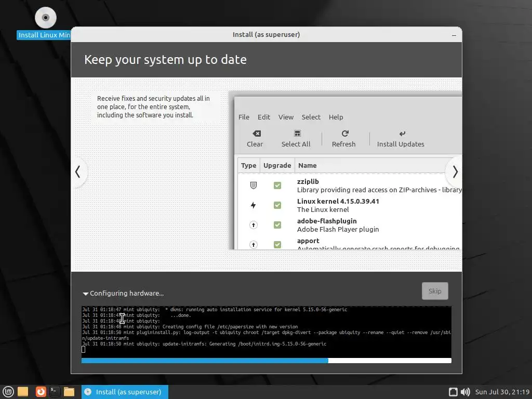Click the show desktop folder icon in the panel
This screenshot has height=399, width=532.
[x=23, y=392]
